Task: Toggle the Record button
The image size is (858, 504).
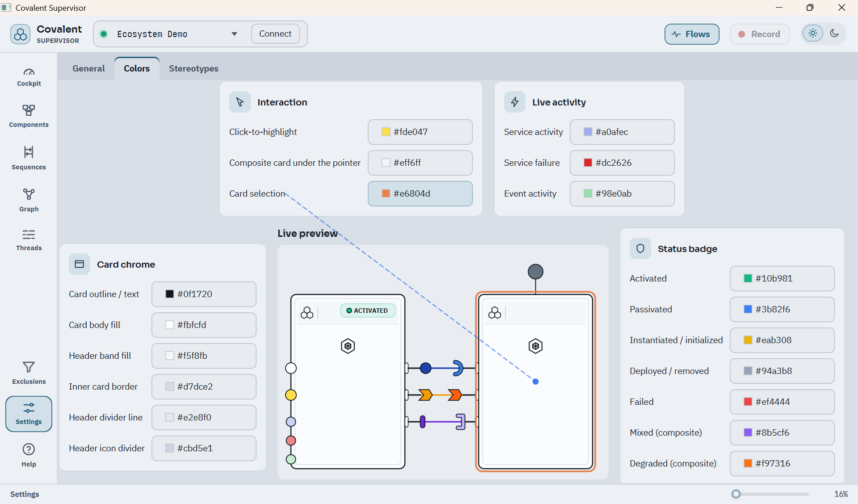Action: pyautogui.click(x=760, y=34)
